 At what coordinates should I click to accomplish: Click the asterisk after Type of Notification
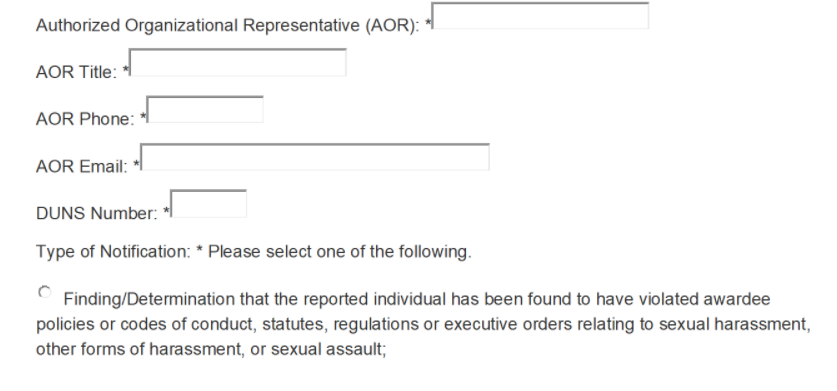(199, 249)
